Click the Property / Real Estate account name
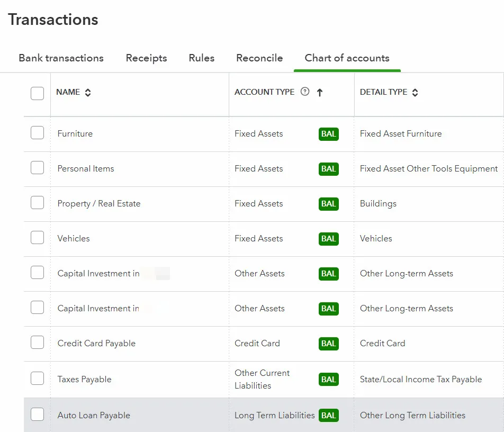Screen dimensions: 504x432 99,204
